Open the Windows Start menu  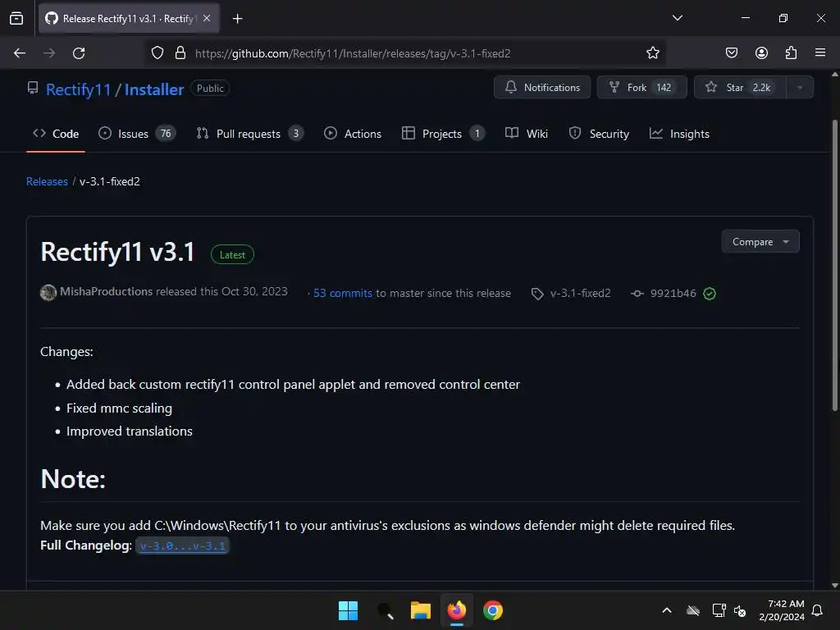click(x=348, y=610)
